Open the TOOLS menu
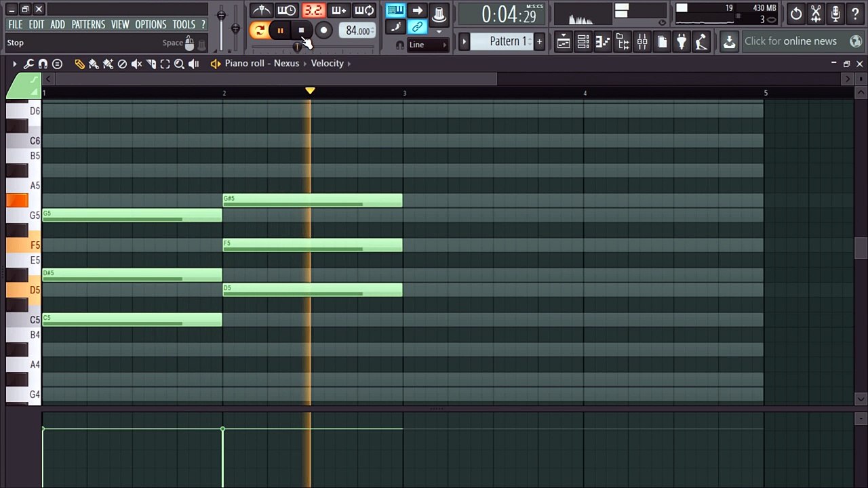 pyautogui.click(x=184, y=24)
